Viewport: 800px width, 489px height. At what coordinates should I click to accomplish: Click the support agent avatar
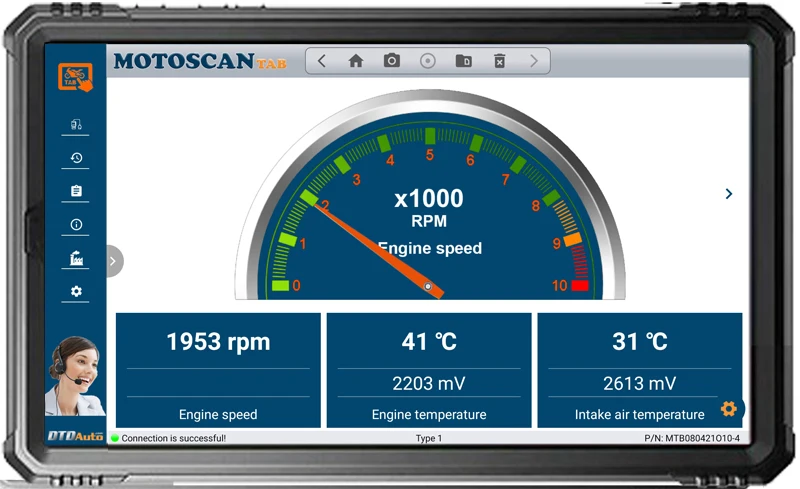click(x=75, y=375)
